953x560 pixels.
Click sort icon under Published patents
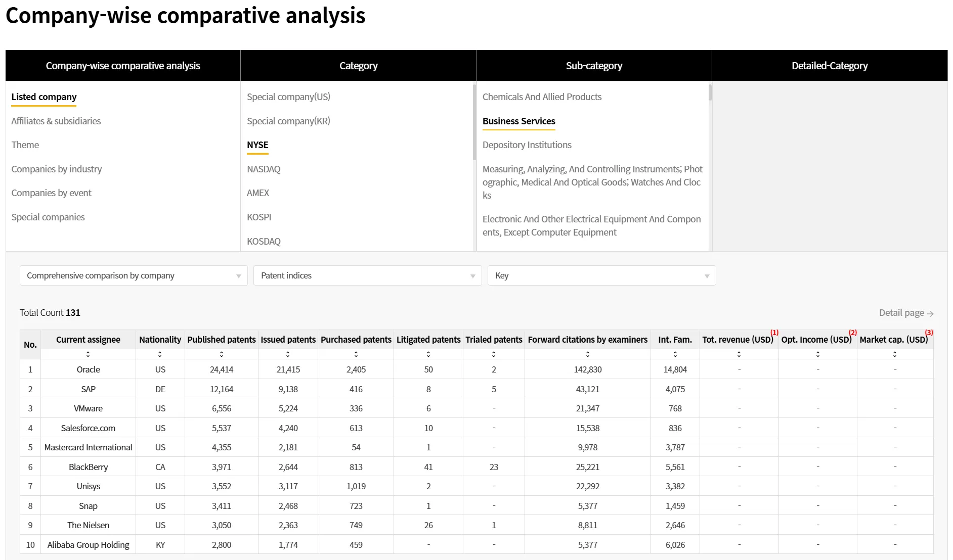pyautogui.click(x=222, y=354)
